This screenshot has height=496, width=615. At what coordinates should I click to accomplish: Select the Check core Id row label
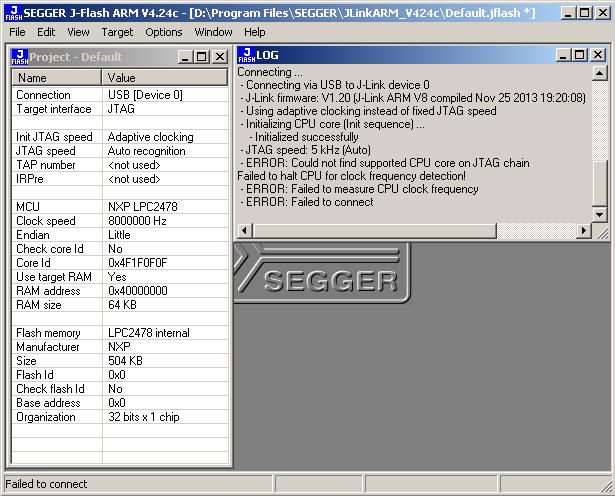[x=50, y=249]
